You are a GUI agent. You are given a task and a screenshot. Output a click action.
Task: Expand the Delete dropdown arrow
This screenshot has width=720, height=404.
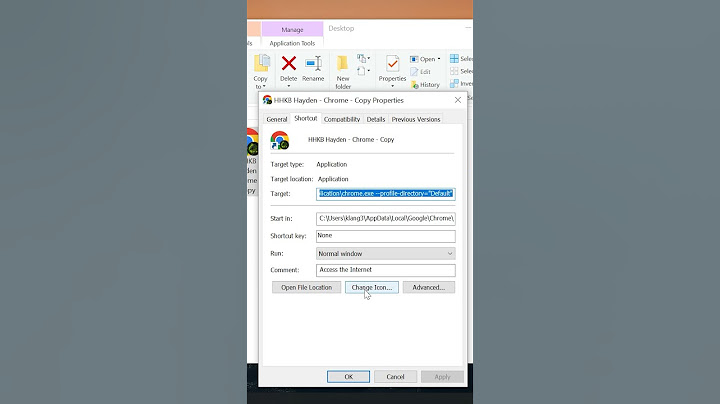click(289, 86)
